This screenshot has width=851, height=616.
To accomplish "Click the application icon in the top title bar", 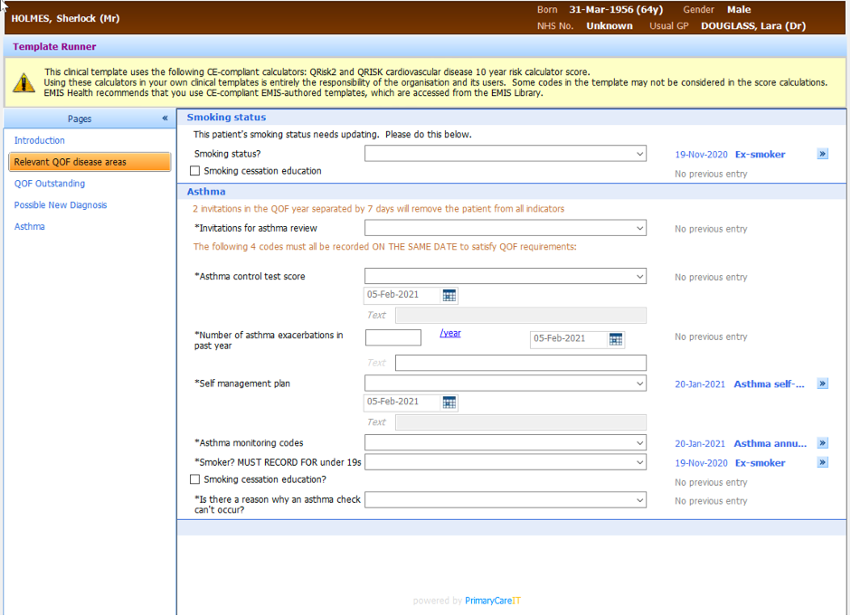I will pos(6,5).
